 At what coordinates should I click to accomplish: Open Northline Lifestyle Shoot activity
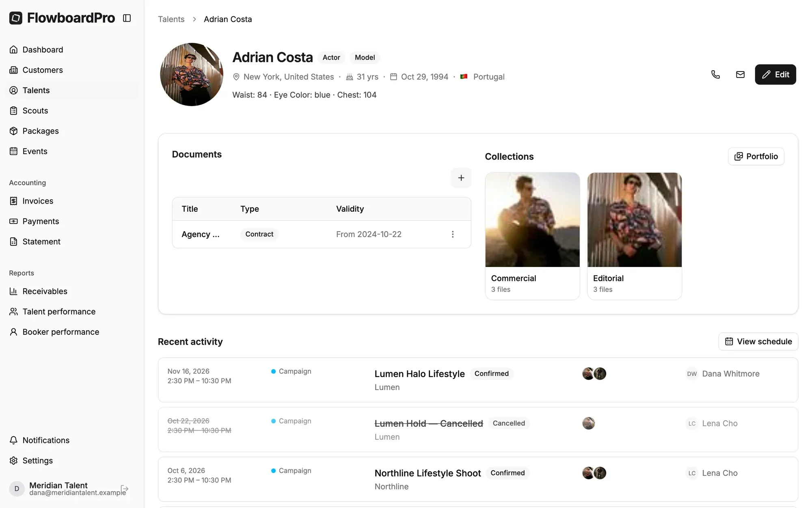tap(478, 479)
